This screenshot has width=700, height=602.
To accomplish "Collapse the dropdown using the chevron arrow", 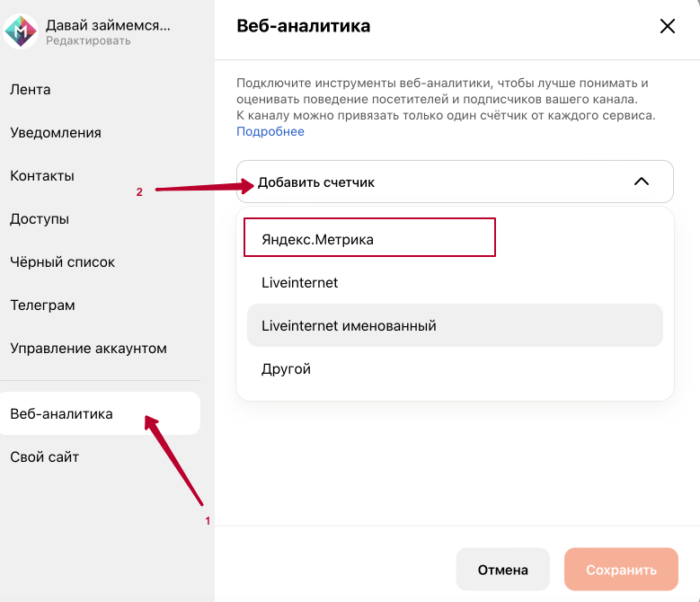I will pyautogui.click(x=641, y=181).
